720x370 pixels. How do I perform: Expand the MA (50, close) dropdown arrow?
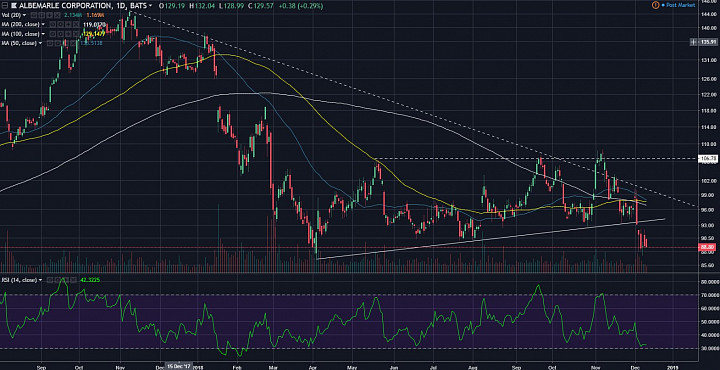[x=40, y=43]
